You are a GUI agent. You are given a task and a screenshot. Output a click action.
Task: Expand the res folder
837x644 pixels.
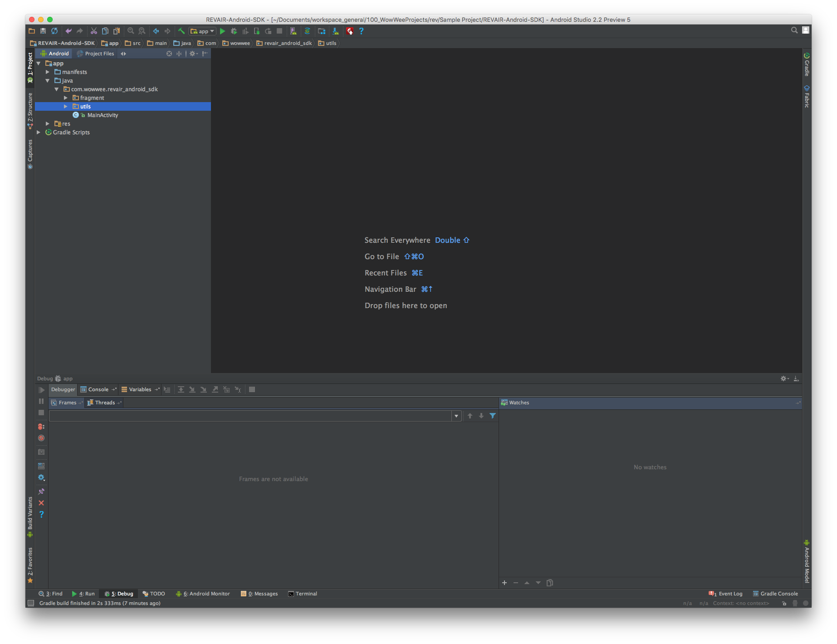(x=48, y=124)
